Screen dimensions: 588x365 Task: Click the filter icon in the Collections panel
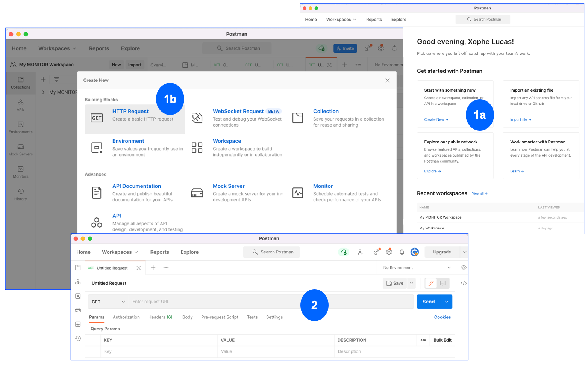[x=56, y=80]
